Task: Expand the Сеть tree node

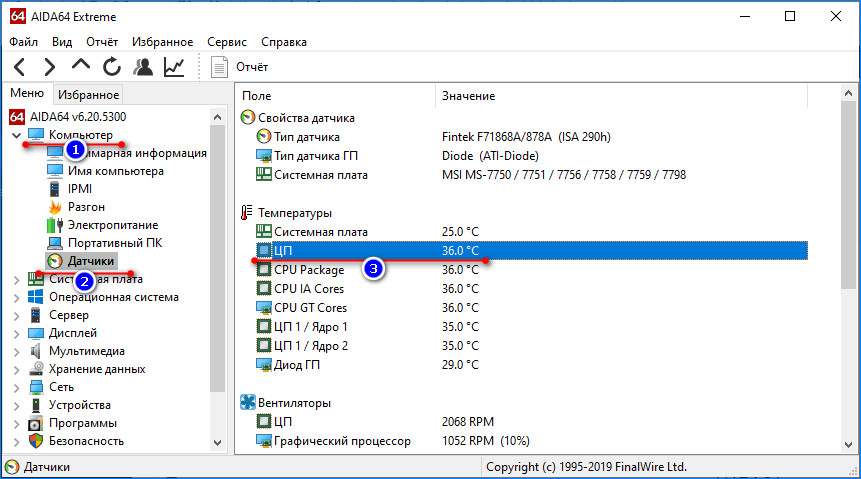Action: pyautogui.click(x=16, y=388)
